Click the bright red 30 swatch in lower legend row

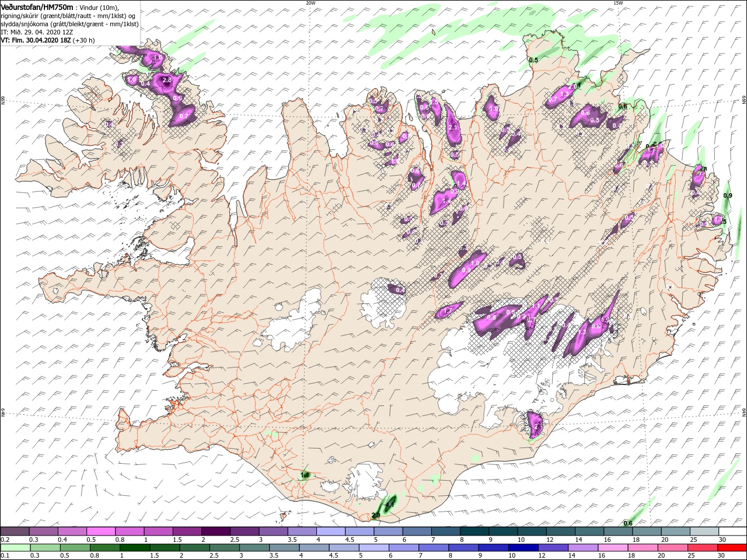pos(732,548)
